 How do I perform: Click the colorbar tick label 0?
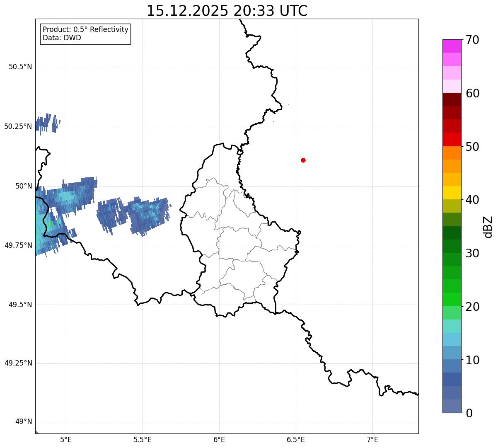click(x=469, y=413)
